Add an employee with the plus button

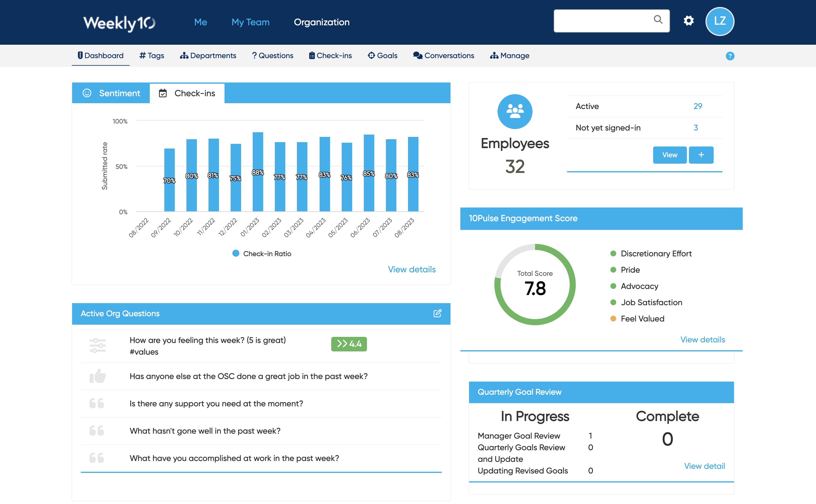coord(701,155)
